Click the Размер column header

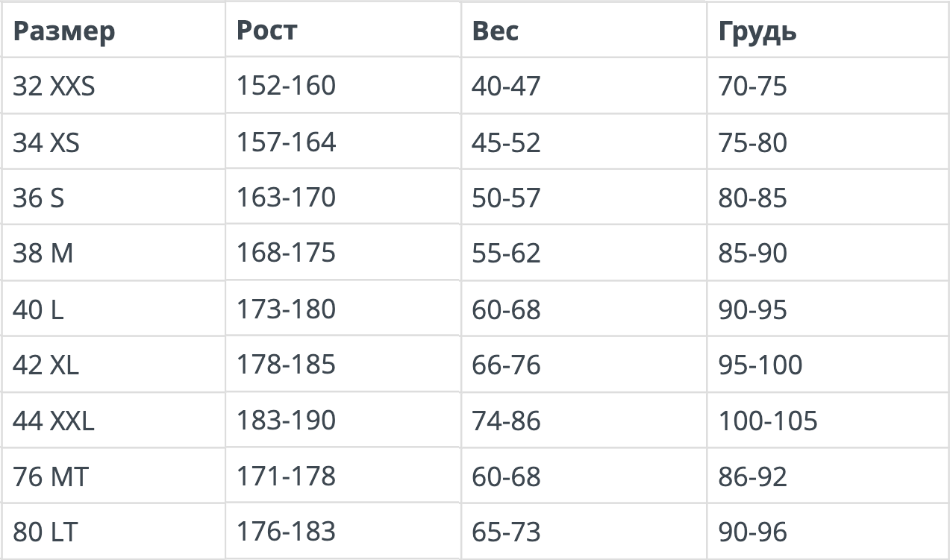point(64,31)
